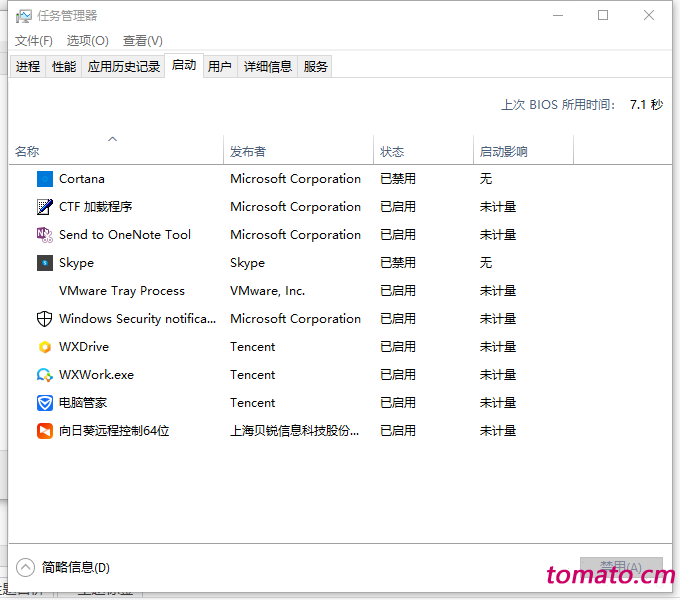Click the CTF 加载程序 pen icon
680x600 pixels.
[45, 207]
